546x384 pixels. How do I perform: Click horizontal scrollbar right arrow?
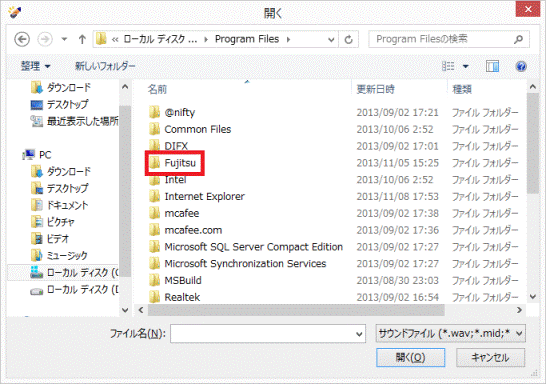[x=520, y=310]
